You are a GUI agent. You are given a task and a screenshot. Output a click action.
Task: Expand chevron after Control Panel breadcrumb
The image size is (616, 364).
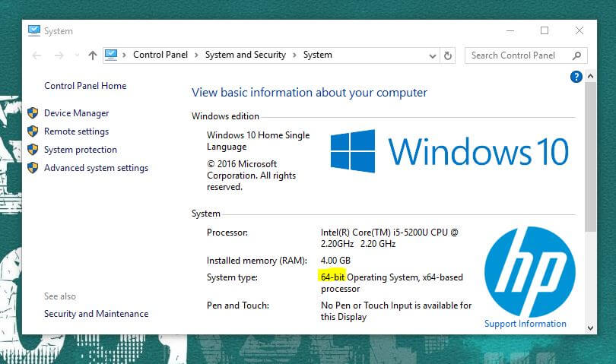coord(196,55)
